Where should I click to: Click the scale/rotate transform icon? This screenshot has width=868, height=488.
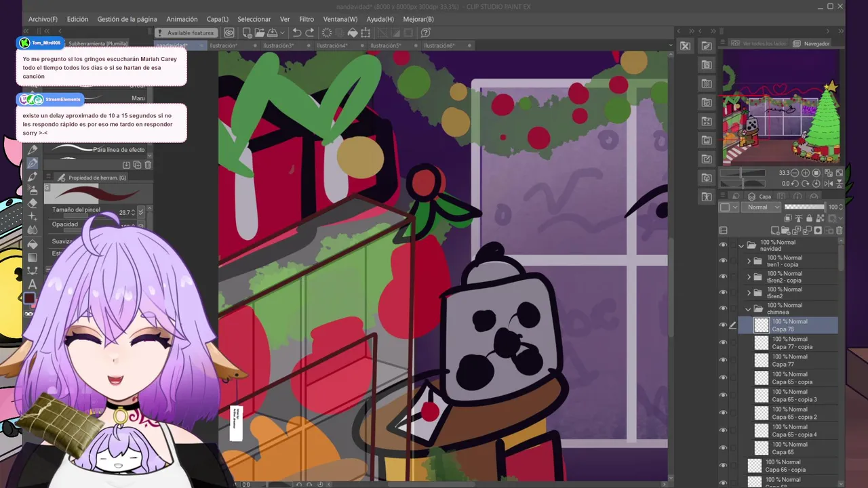[x=366, y=33]
